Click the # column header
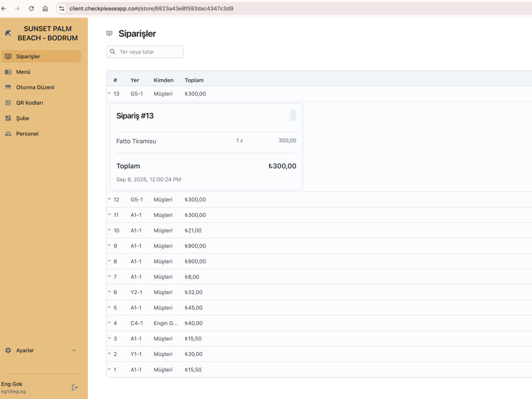The image size is (532, 399). coord(115,80)
